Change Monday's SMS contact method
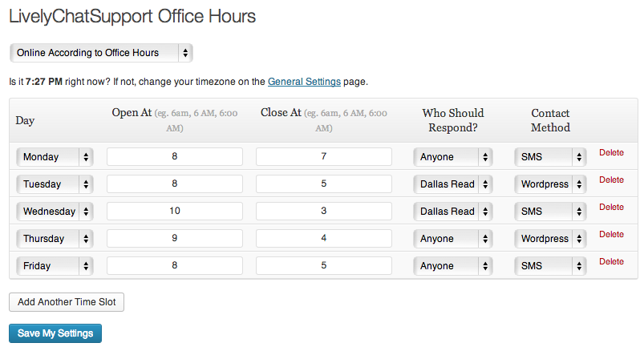This screenshot has width=644, height=351. click(550, 157)
